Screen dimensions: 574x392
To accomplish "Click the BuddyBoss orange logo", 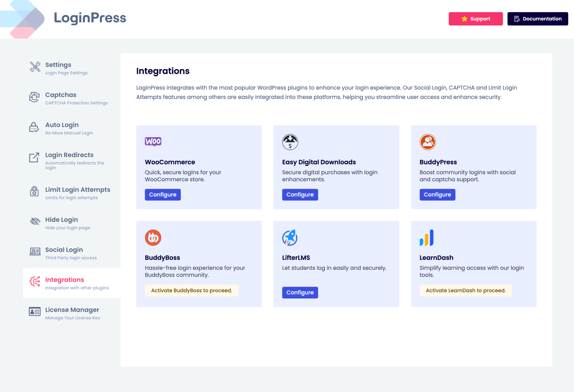I will tap(153, 238).
